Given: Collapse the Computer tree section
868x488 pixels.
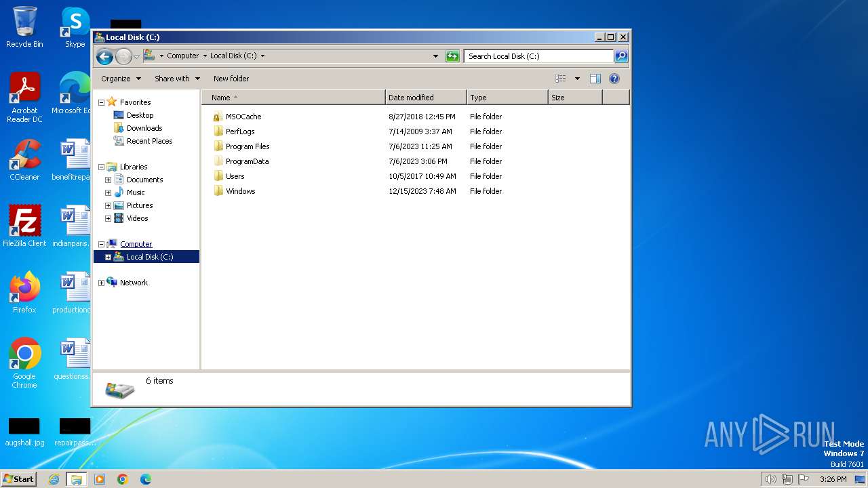Looking at the screenshot, I should pos(101,244).
